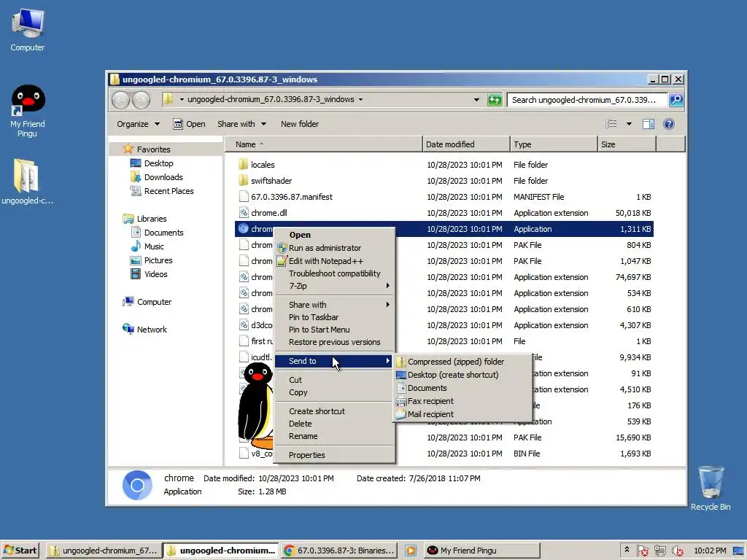
Task: Send to Fax recipient
Action: tap(462, 401)
